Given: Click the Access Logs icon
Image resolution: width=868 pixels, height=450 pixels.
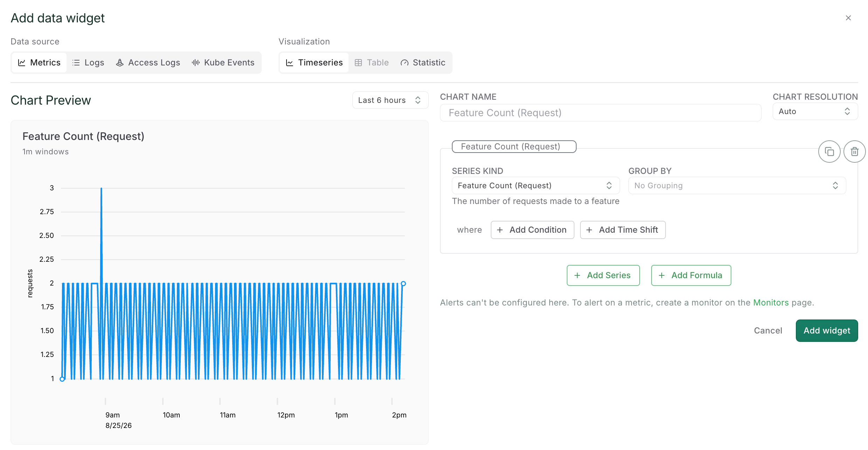Looking at the screenshot, I should 120,63.
